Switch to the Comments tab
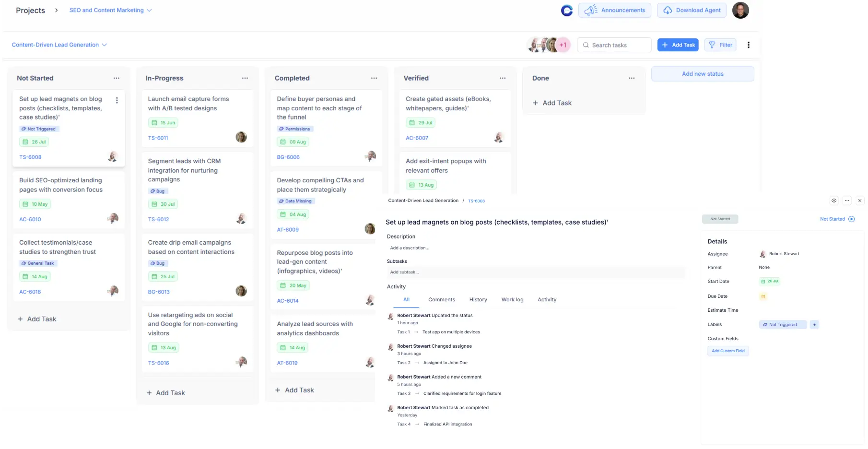This screenshot has height=449, width=868. 441,299
